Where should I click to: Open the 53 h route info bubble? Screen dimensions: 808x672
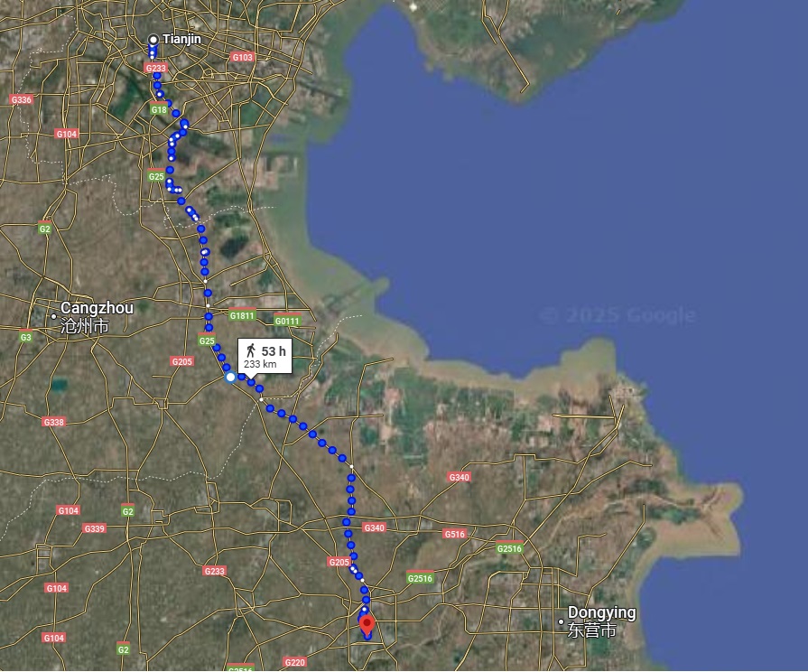[265, 357]
